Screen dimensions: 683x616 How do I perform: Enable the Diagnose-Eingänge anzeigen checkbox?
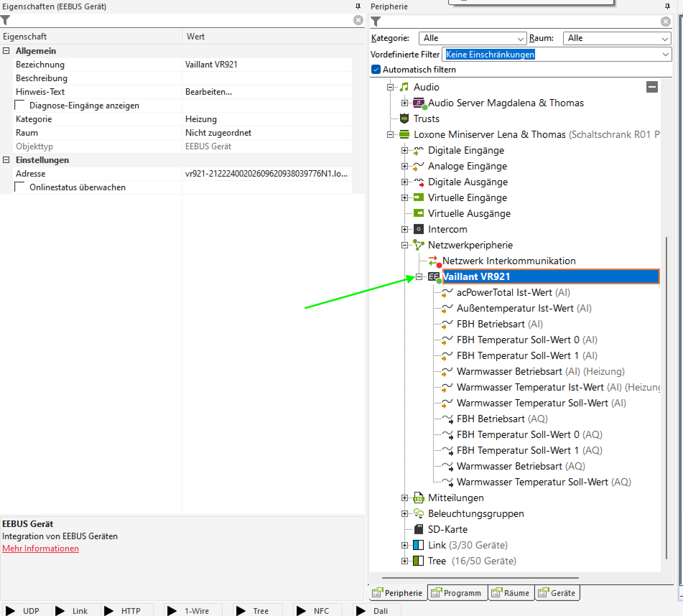(x=19, y=105)
